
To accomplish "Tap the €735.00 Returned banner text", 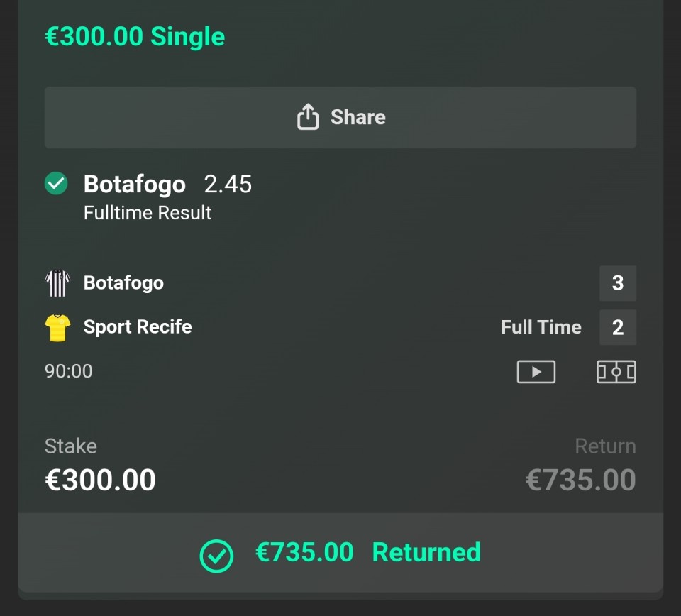I will pyautogui.click(x=367, y=553).
